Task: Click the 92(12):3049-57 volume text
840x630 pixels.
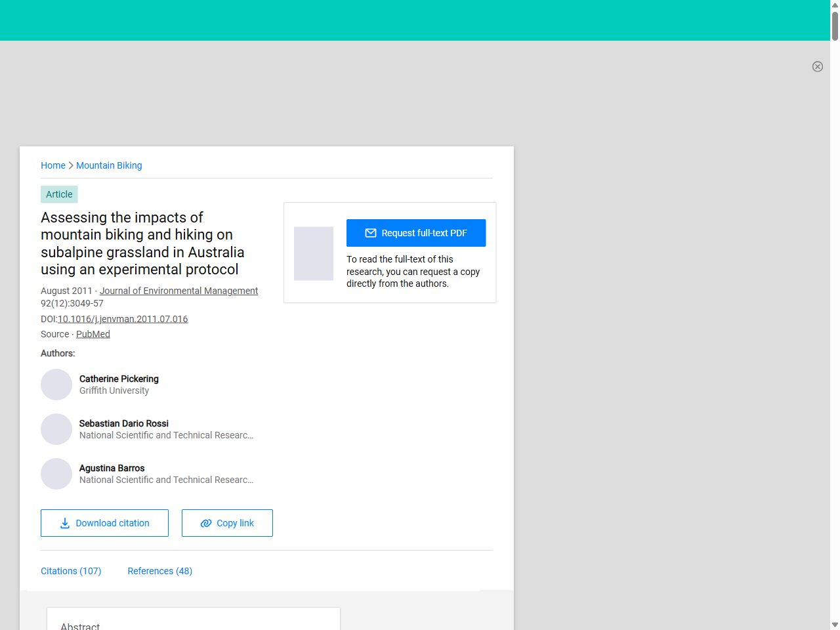Action: point(72,303)
